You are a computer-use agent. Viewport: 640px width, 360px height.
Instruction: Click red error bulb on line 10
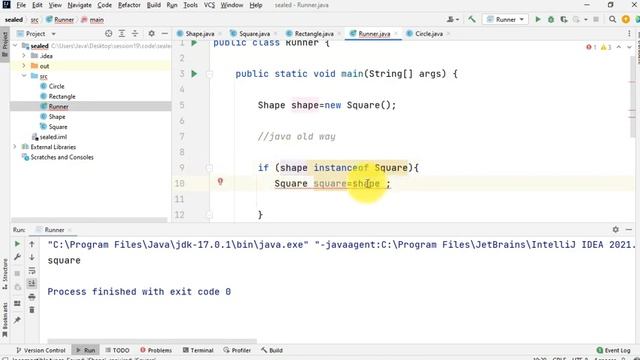[220, 182]
